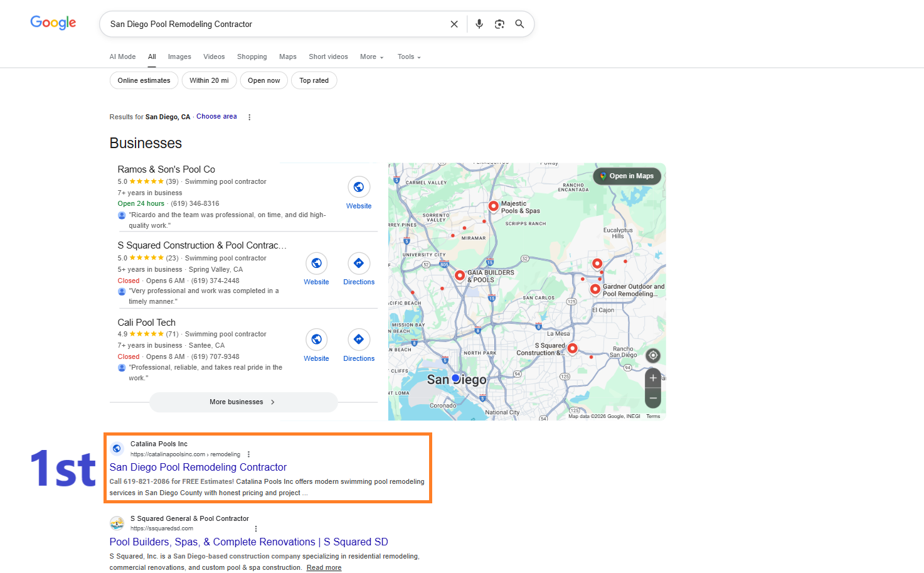The width and height of the screenshot is (924, 573).
Task: Click S Squared Construction map pin
Action: 572,348
